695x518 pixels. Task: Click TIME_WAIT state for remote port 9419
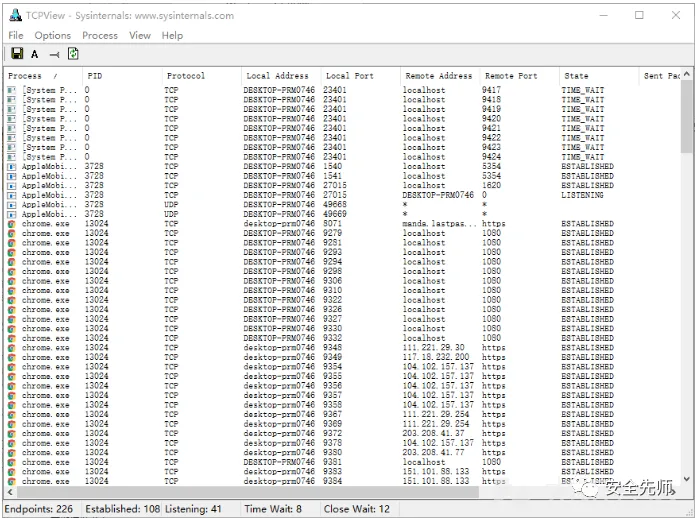click(x=582, y=109)
